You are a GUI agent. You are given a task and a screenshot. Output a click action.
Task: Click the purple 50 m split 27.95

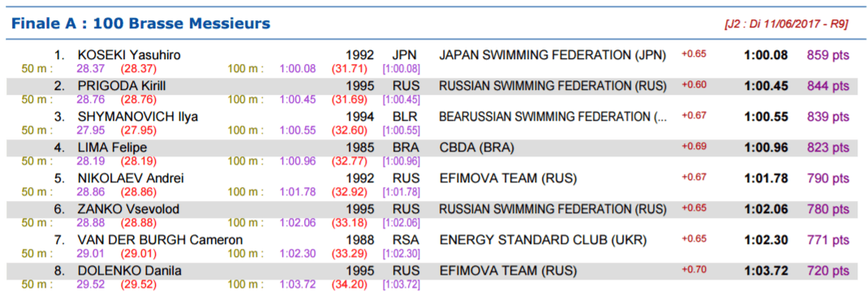pos(90,130)
